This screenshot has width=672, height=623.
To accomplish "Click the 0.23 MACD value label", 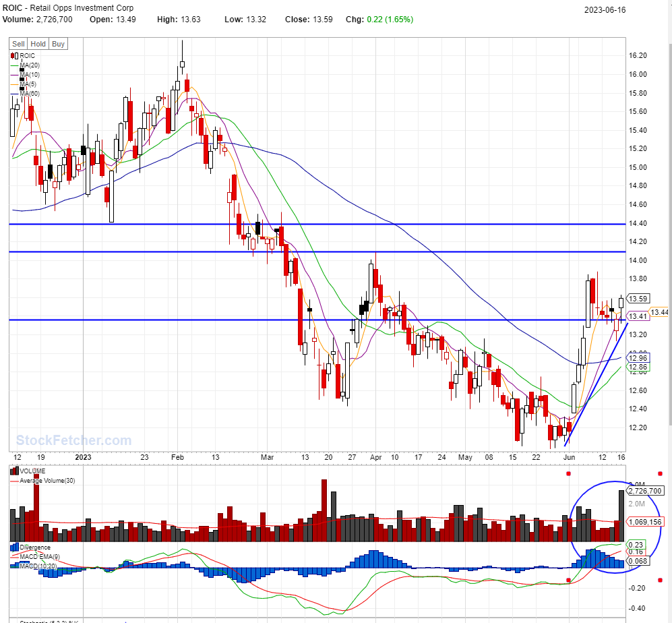I will [636, 545].
